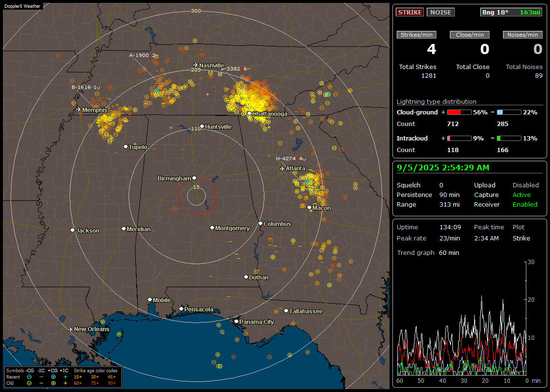Click the 300 range ring label
The image size is (550, 392).
(x=196, y=11)
